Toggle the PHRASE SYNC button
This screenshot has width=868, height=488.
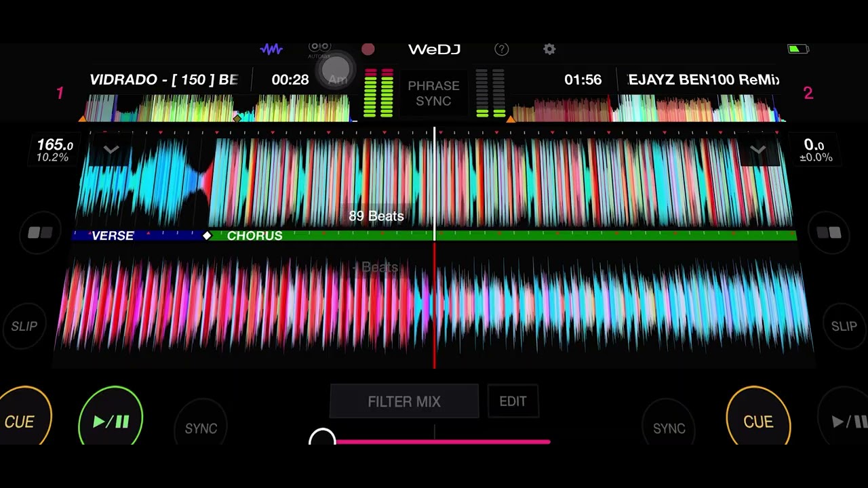click(433, 94)
